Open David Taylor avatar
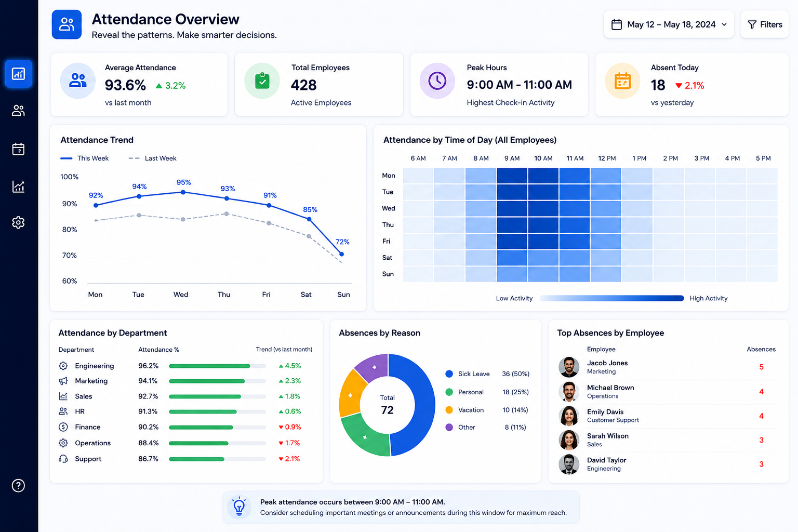Image resolution: width=798 pixels, height=532 pixels. [x=569, y=464]
